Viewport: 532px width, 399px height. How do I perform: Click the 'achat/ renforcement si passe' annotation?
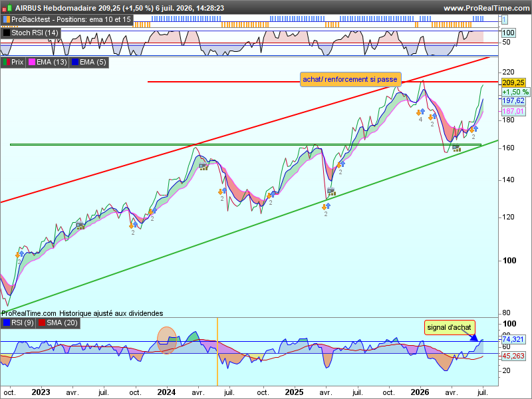[350, 79]
